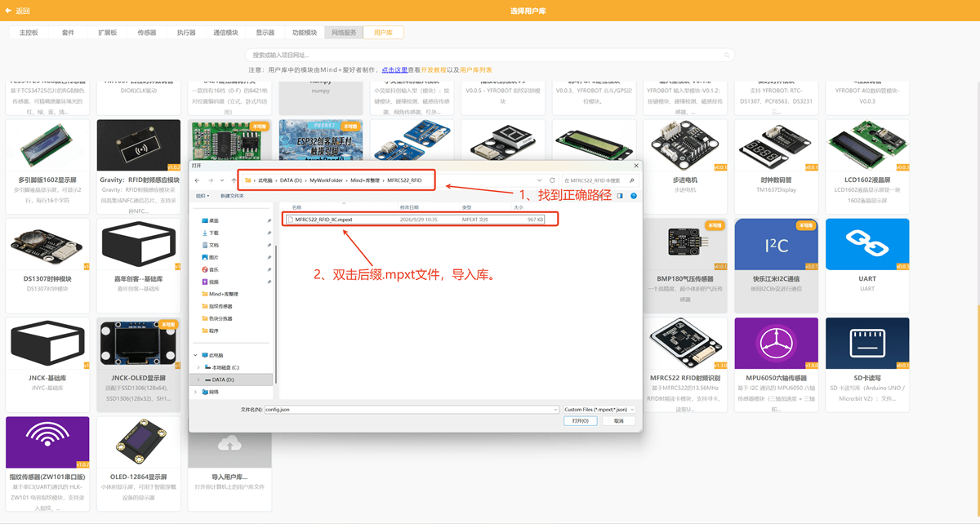Image resolution: width=980 pixels, height=524 pixels.
Task: Click 新建文件夹 in the dialog toolbar
Action: click(x=232, y=196)
